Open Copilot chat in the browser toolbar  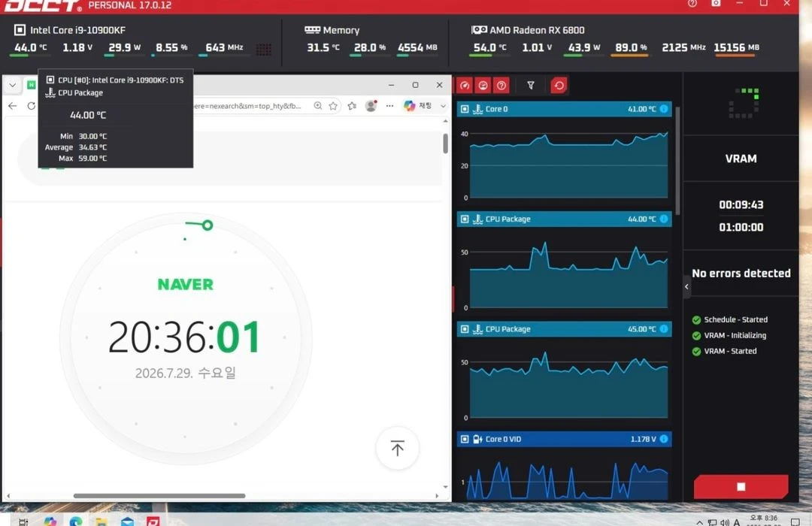(417, 106)
